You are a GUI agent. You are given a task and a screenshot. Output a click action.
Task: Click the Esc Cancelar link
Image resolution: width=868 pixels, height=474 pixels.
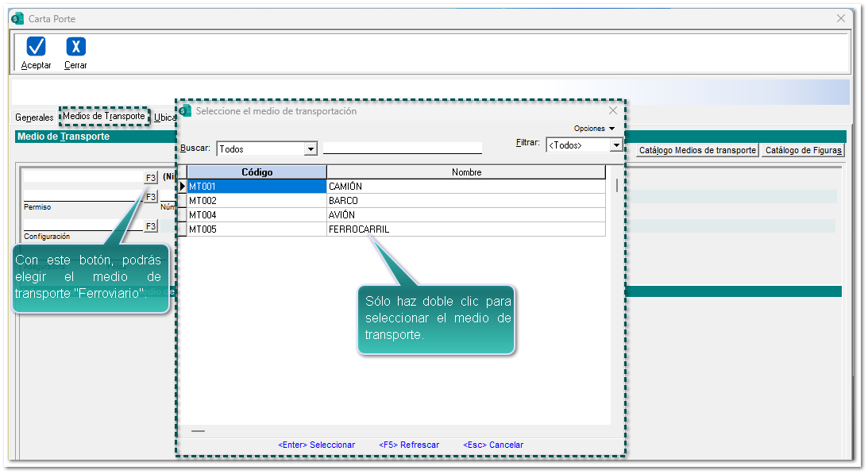[x=493, y=445]
